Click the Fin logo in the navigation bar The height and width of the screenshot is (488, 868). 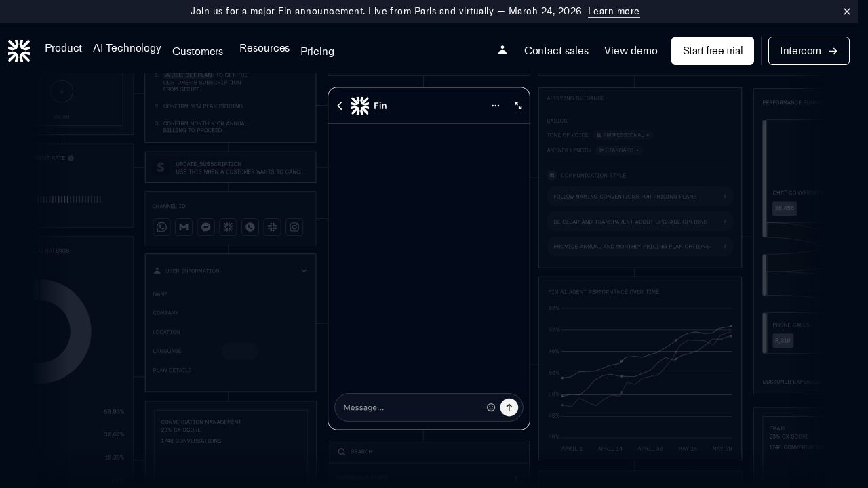click(x=19, y=51)
